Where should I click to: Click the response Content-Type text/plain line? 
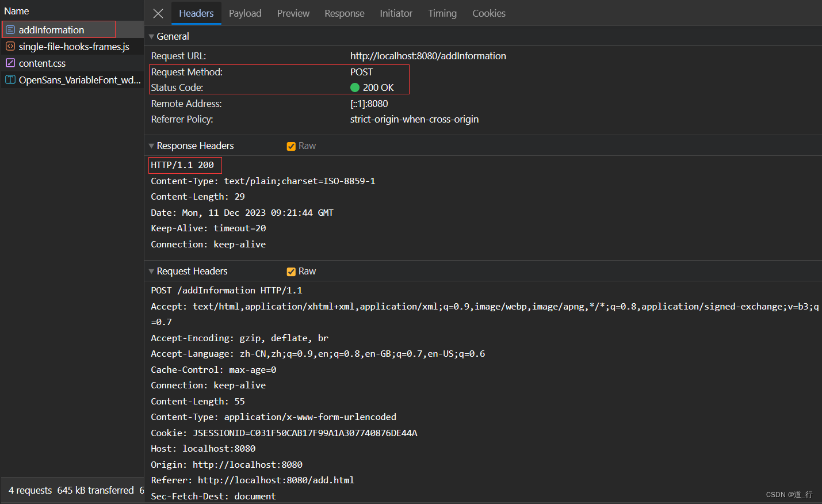[x=263, y=181]
